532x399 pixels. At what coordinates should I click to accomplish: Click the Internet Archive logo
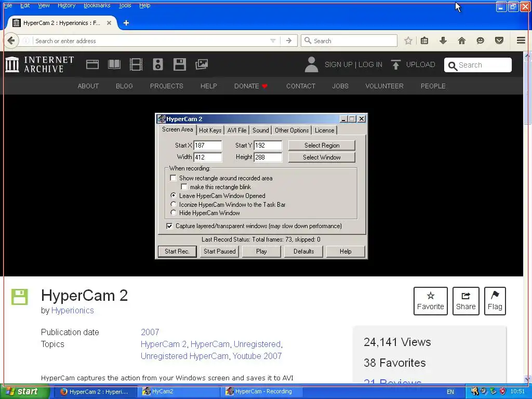click(39, 64)
